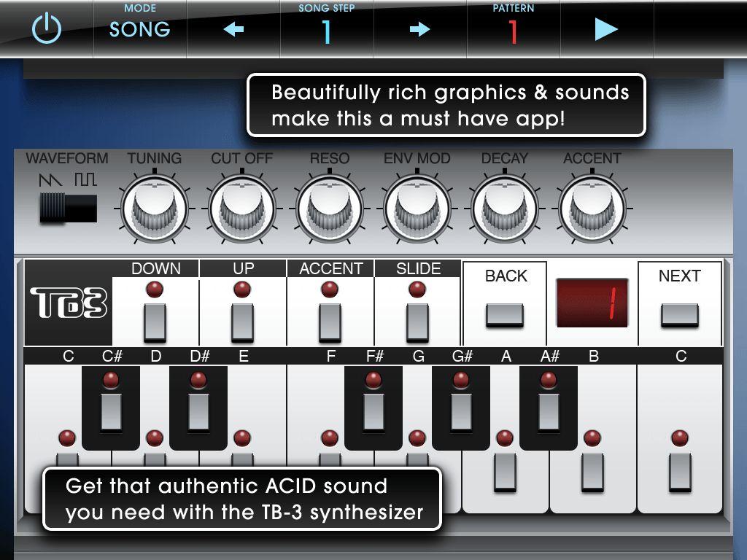
Task: Flip the WAVEFORM slide switch
Action: [x=68, y=208]
